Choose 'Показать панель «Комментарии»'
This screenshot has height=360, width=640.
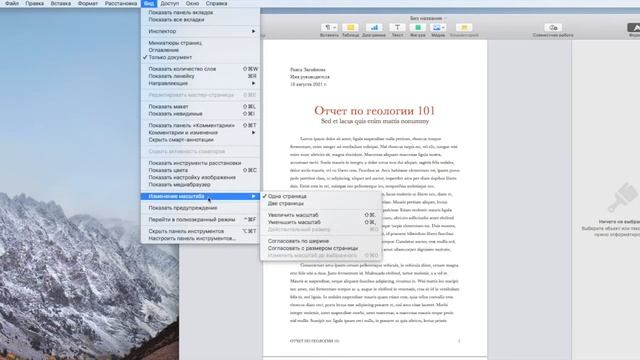coord(200,125)
